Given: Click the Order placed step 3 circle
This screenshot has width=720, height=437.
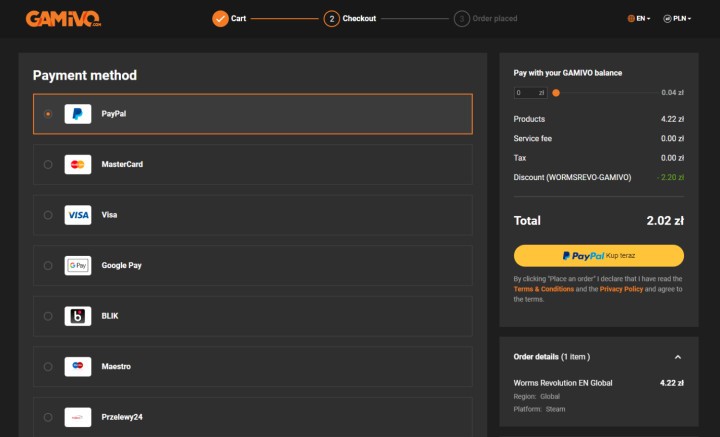Looking at the screenshot, I should (462, 19).
